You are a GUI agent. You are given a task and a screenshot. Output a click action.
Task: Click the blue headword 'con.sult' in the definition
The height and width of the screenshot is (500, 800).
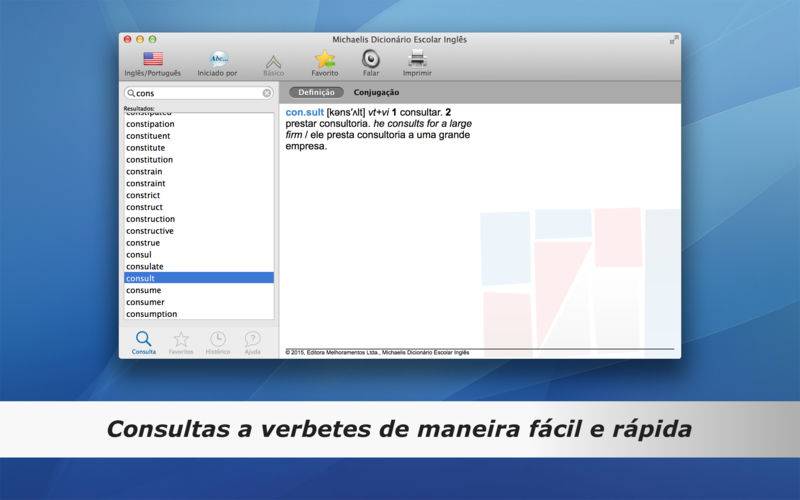coord(305,112)
